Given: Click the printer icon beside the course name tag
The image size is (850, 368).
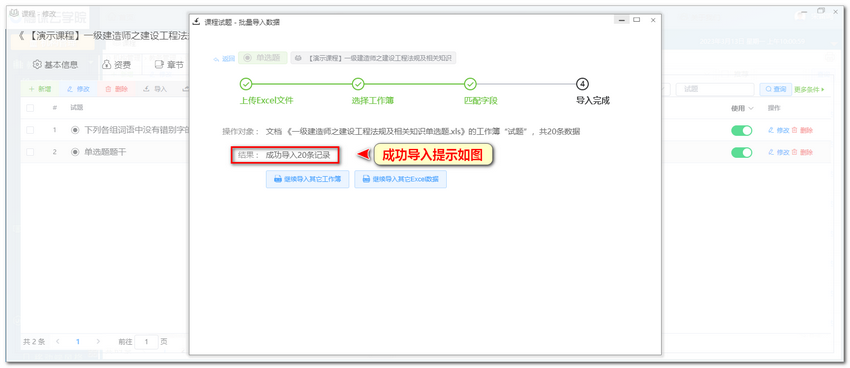Looking at the screenshot, I should (298, 58).
